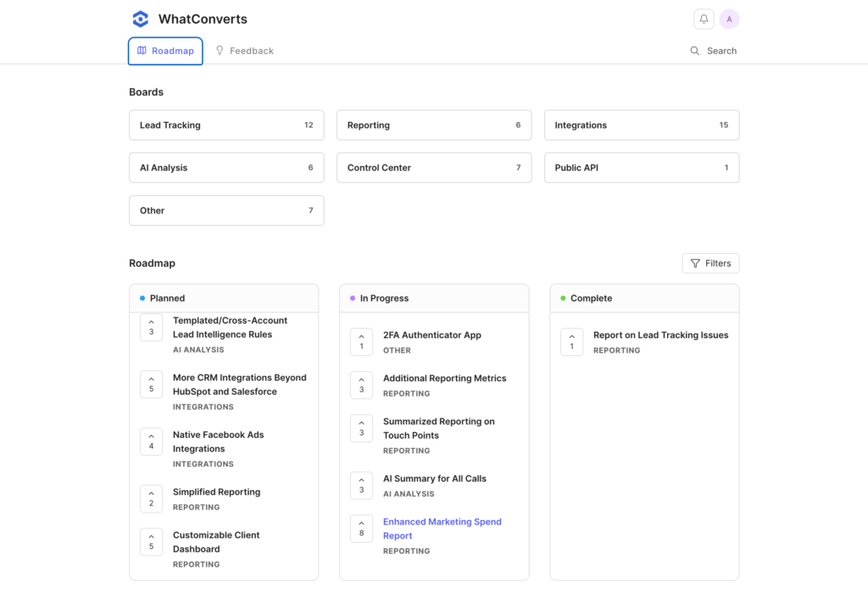Click the search magnifier icon

pyautogui.click(x=695, y=51)
